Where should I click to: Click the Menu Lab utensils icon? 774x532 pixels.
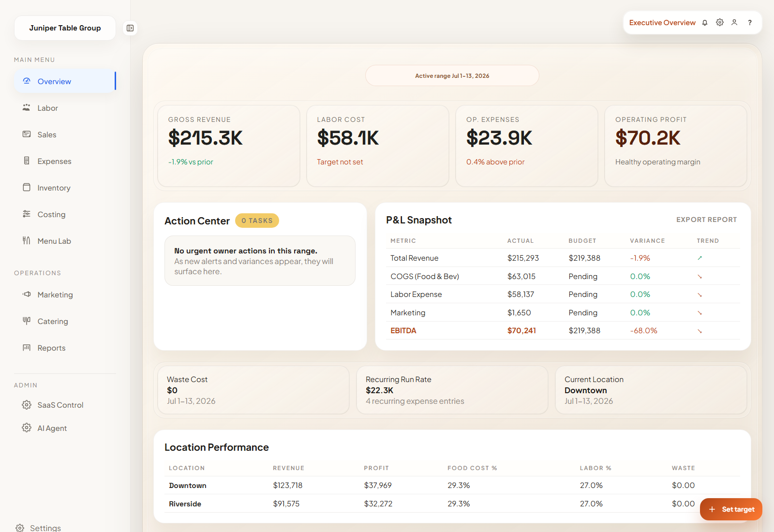click(x=27, y=240)
